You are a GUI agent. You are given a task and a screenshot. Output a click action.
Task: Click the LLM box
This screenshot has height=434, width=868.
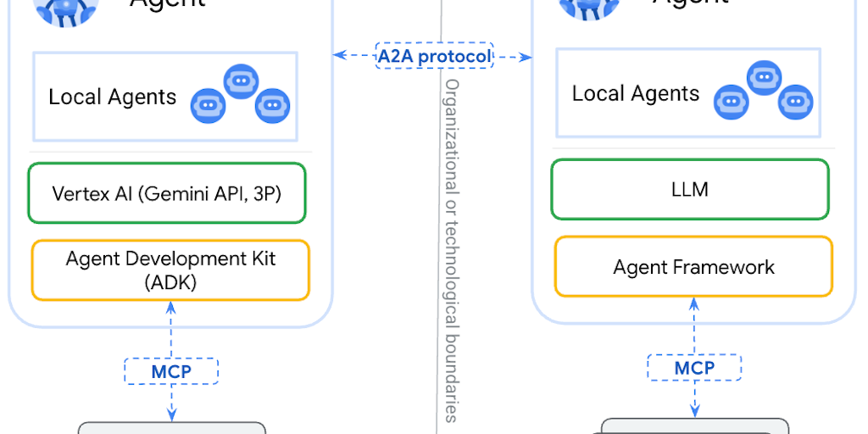[x=690, y=190]
